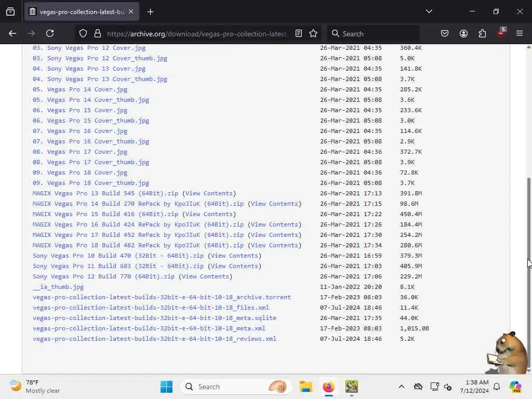Open Firefox View icon in tab bar

click(x=10, y=12)
